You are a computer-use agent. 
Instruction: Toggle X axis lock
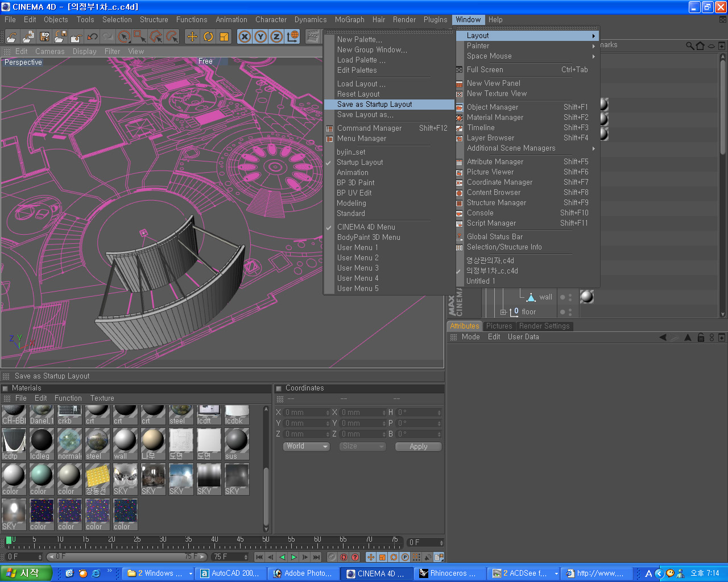coord(245,37)
